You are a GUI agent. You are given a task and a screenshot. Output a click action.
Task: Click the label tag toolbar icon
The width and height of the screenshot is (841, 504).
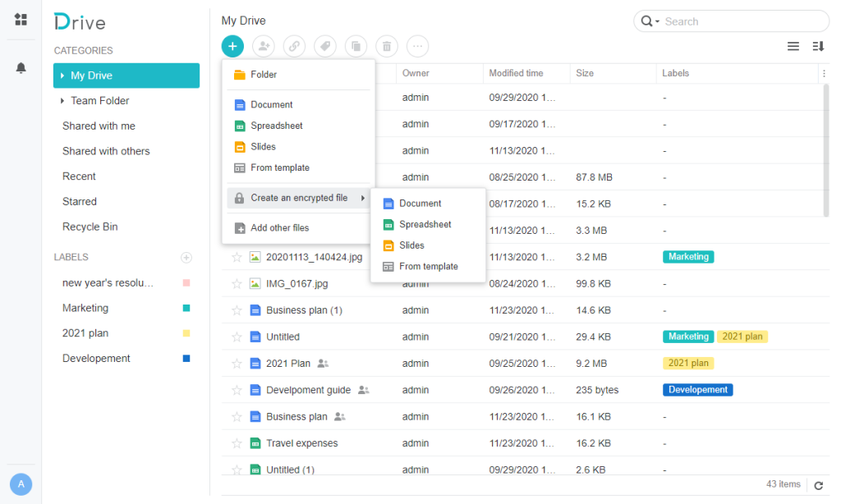tap(325, 46)
